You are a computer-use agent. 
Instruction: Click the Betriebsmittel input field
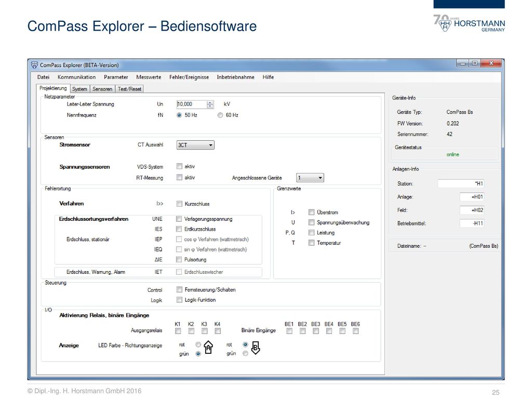pos(472,223)
